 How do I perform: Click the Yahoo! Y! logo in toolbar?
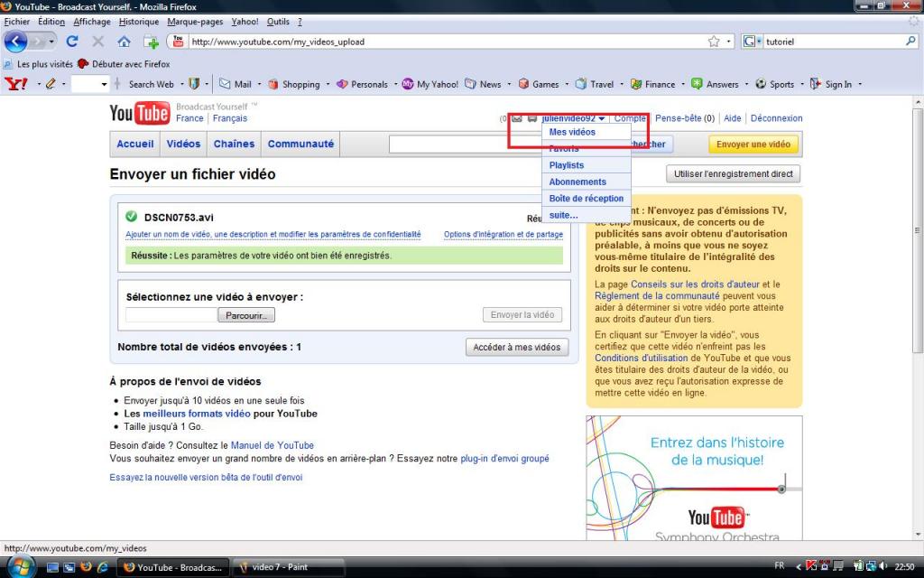16,84
